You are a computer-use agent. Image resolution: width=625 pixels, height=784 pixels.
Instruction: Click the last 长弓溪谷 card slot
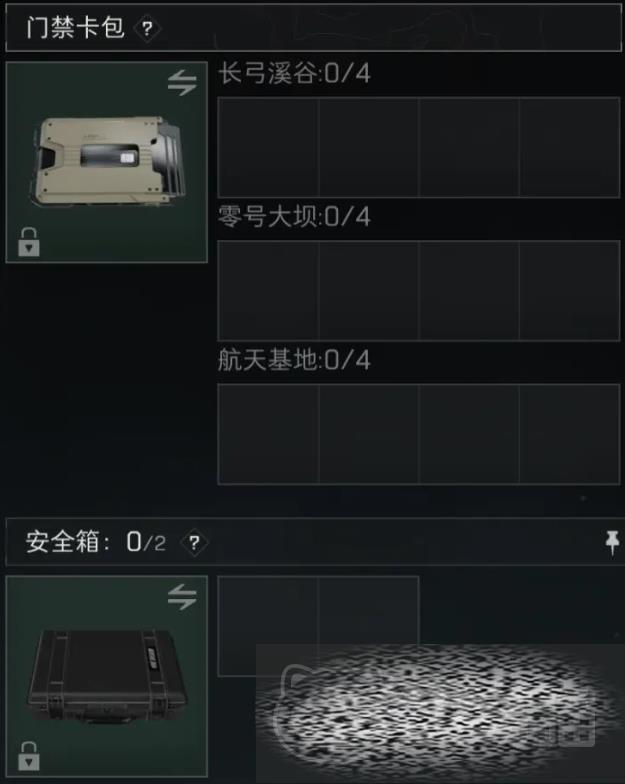[x=570, y=148]
